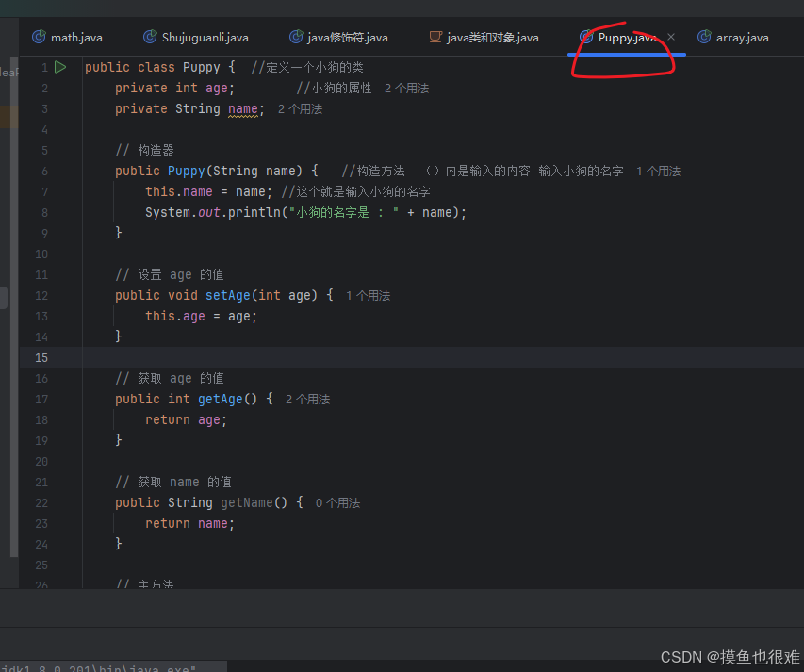Click 'private int age;' declaration
This screenshot has height=672, width=804.
pyautogui.click(x=175, y=89)
